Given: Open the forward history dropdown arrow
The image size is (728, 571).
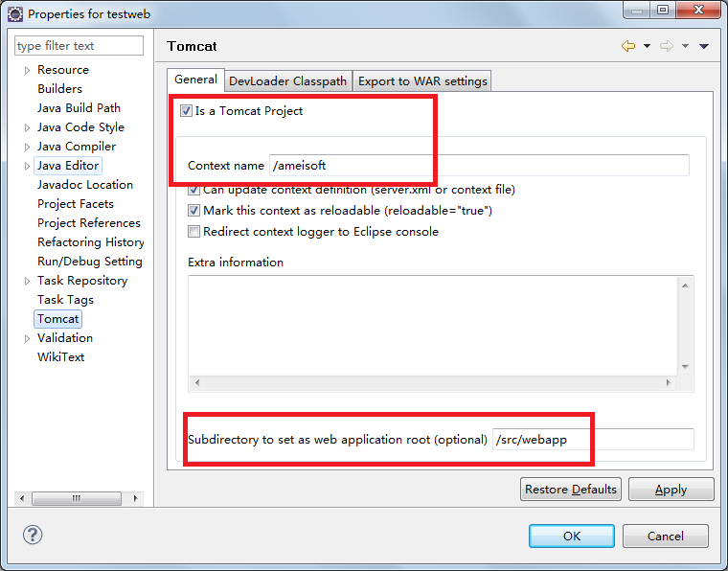Looking at the screenshot, I should (x=685, y=46).
